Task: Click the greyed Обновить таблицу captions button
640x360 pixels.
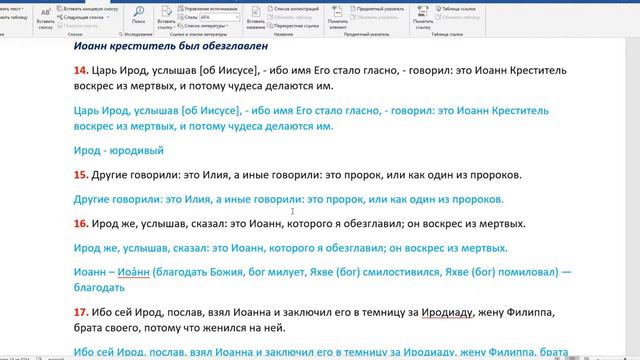Action: tap(290, 17)
